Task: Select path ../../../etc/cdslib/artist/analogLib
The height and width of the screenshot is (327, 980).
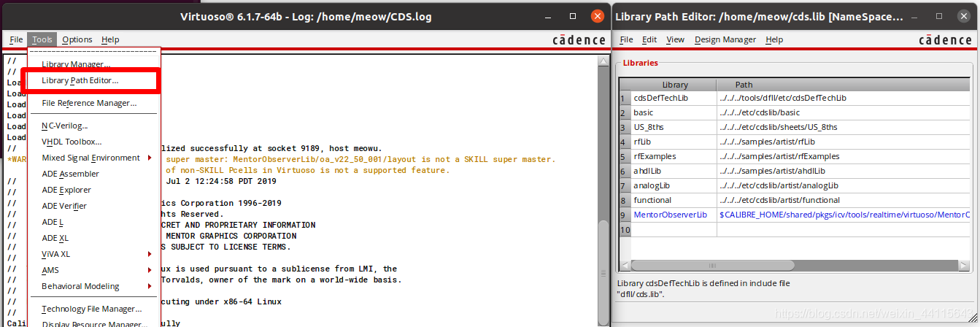Action: click(x=844, y=185)
